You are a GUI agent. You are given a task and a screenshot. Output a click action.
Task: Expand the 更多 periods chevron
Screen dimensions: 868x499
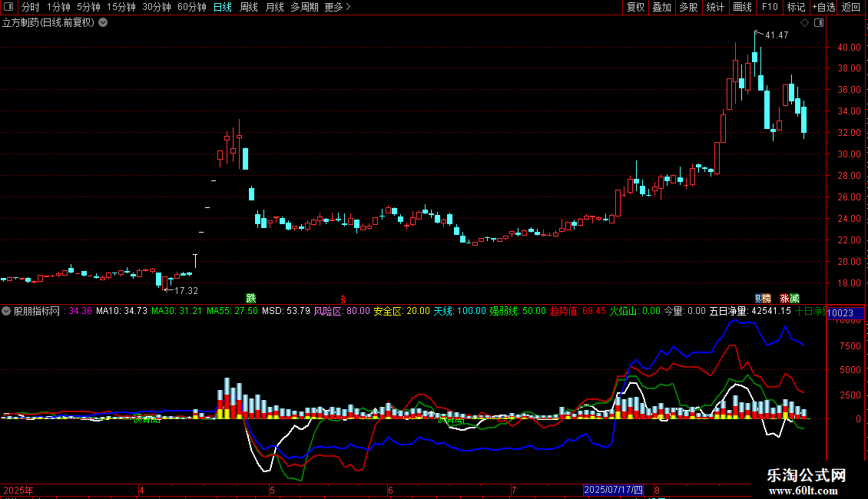click(348, 7)
